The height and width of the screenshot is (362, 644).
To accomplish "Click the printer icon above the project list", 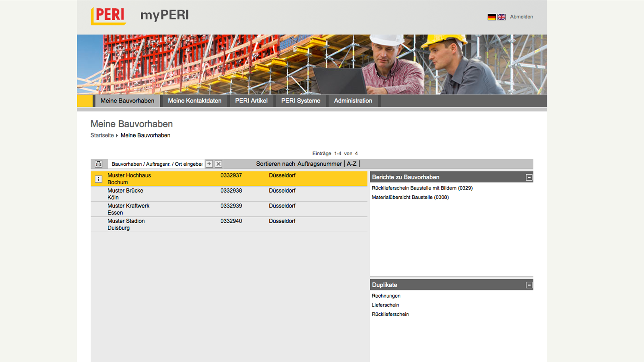I will [99, 164].
